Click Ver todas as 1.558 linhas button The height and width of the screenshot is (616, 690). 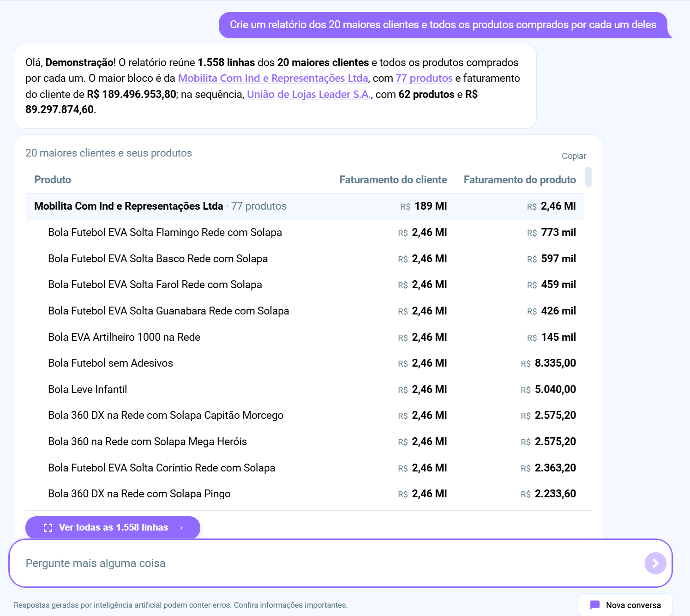click(x=113, y=527)
